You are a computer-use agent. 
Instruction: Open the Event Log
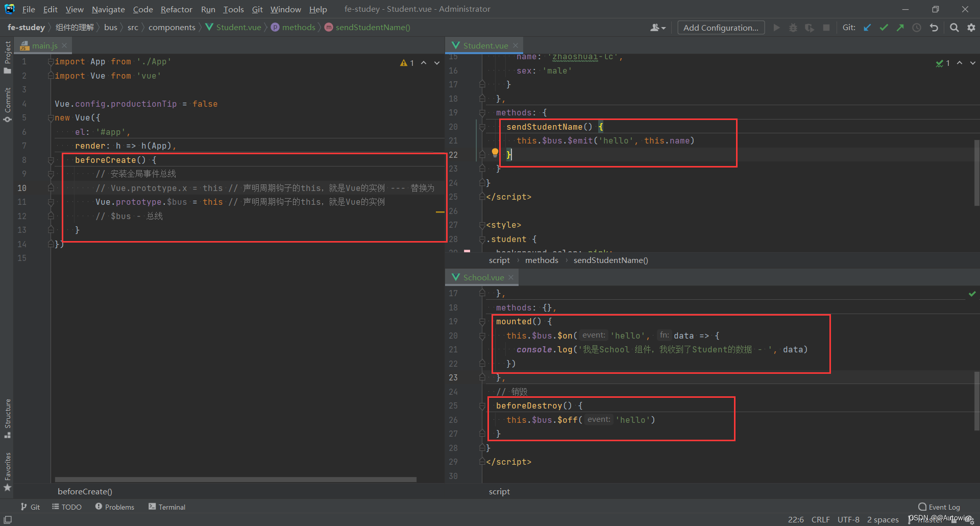[x=939, y=507]
